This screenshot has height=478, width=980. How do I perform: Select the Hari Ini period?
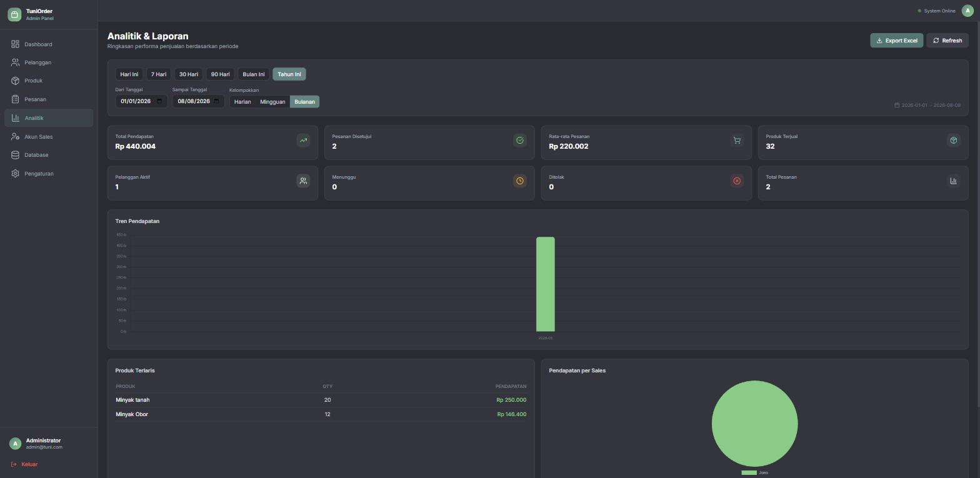tap(129, 74)
